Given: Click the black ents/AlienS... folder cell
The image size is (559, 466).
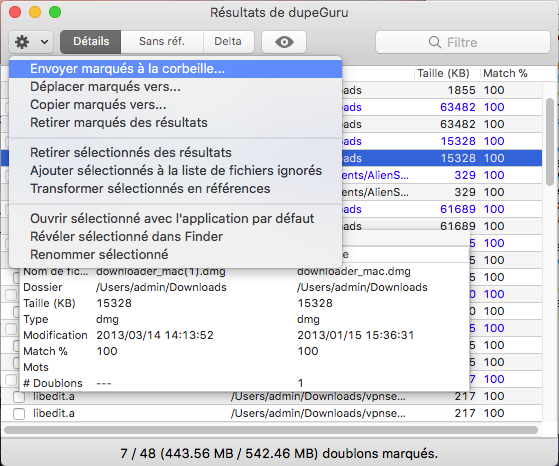Looking at the screenshot, I should 375,193.
